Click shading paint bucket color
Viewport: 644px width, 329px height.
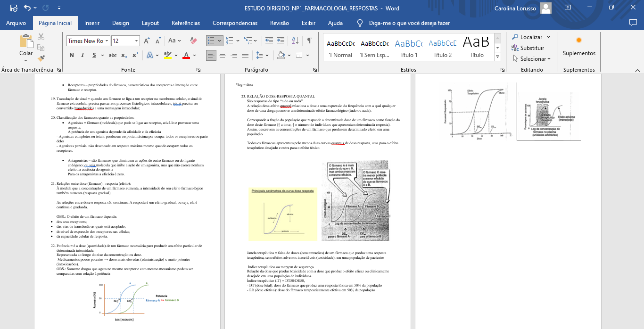pos(281,55)
